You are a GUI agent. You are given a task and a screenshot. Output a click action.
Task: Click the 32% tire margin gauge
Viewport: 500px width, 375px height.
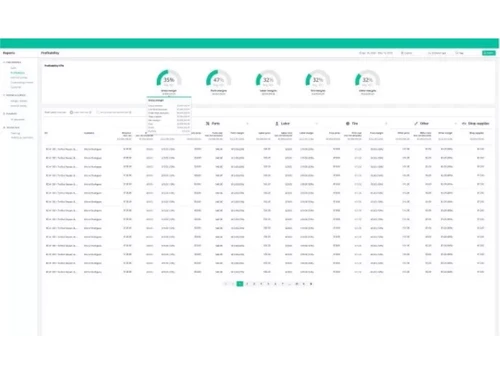coord(318,79)
